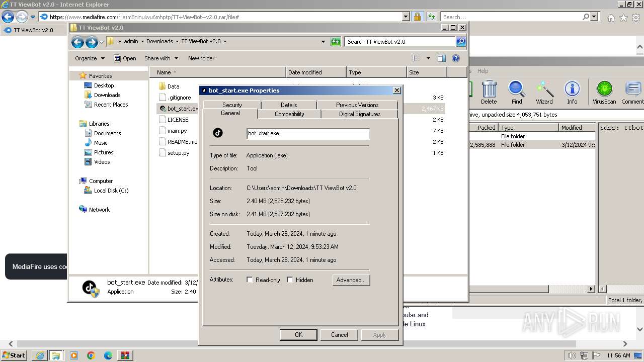Select the Data folder row
The width and height of the screenshot is (644, 362).
173,86
